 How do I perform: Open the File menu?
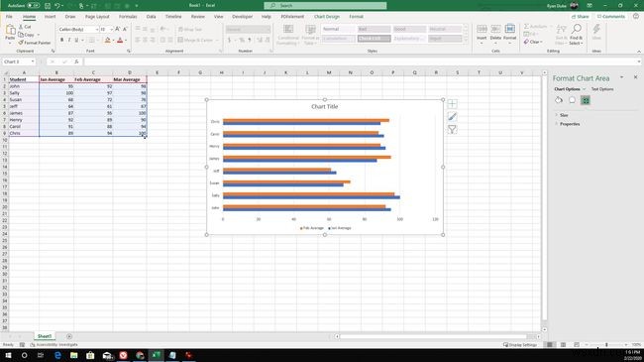click(x=9, y=17)
